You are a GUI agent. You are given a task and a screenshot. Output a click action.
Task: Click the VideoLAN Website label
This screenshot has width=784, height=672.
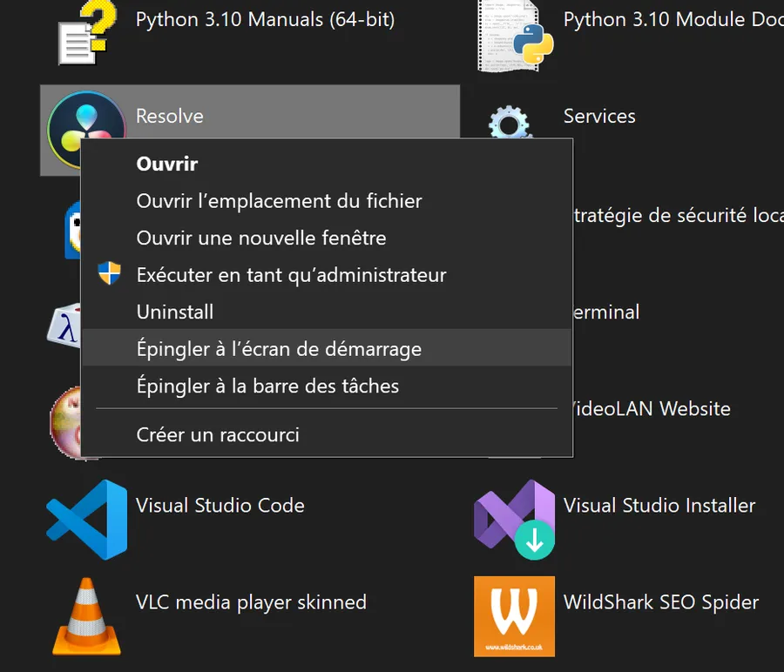click(652, 409)
